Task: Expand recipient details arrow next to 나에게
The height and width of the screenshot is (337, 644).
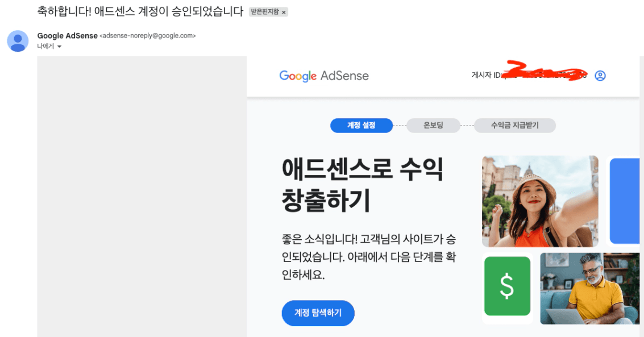Action: click(59, 47)
